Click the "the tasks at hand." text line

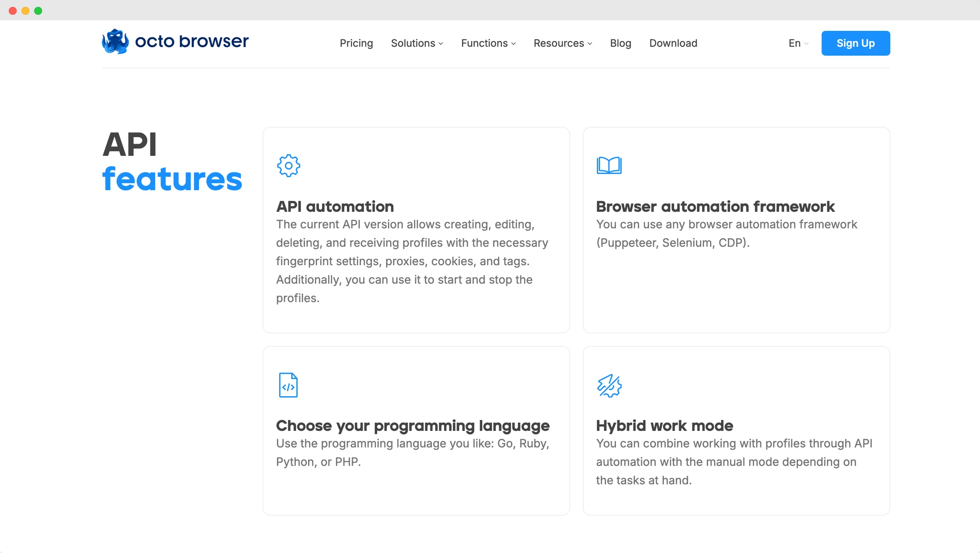tap(644, 480)
